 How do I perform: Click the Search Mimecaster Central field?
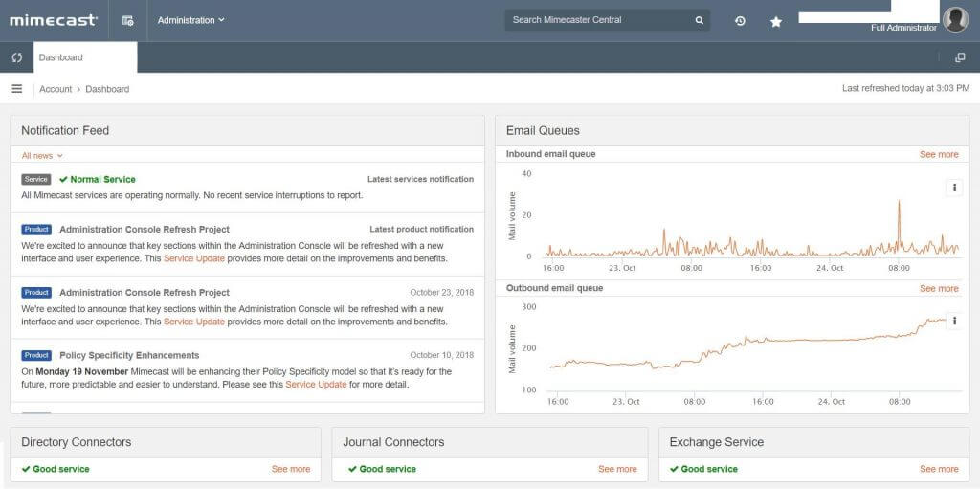tap(598, 20)
